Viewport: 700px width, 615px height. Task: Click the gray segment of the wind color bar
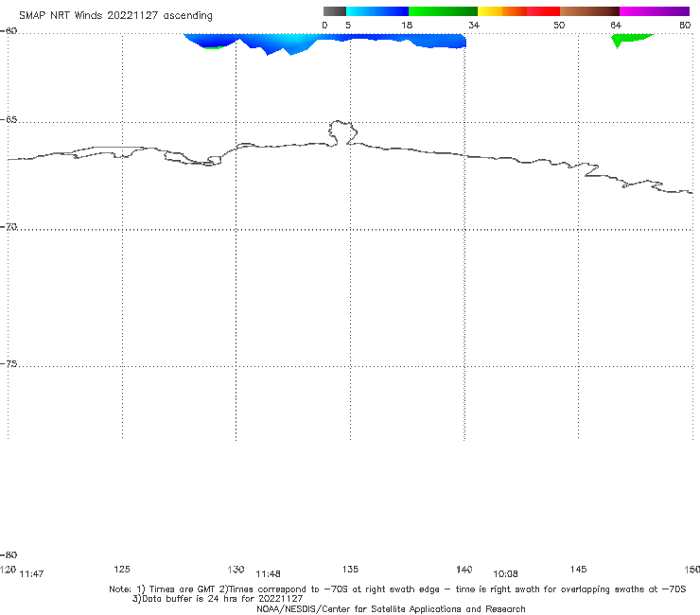[334, 11]
